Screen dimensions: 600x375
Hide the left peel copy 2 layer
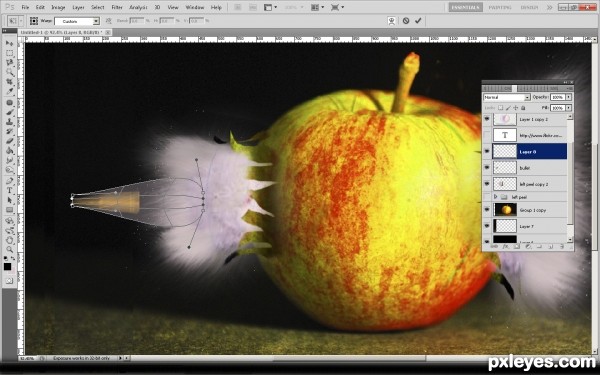(487, 184)
